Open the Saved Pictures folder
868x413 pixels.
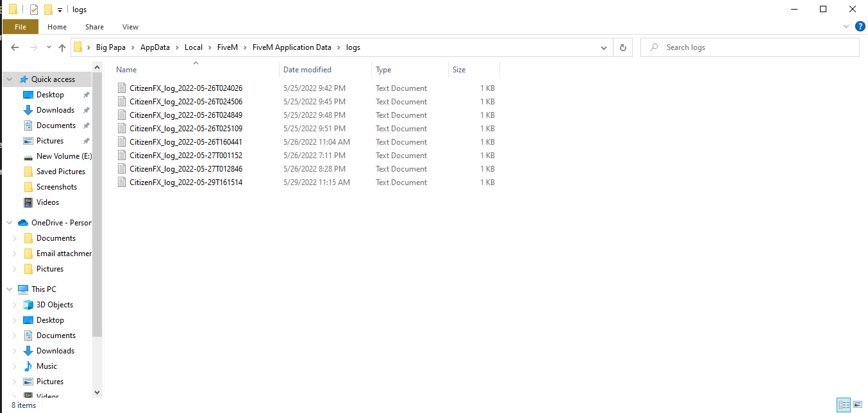[61, 172]
